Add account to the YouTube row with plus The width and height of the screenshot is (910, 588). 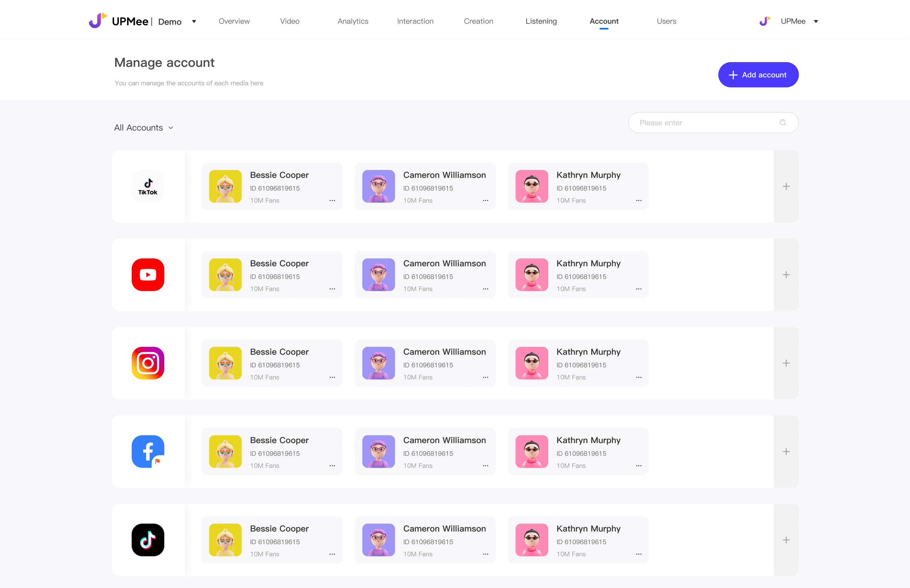coord(786,274)
